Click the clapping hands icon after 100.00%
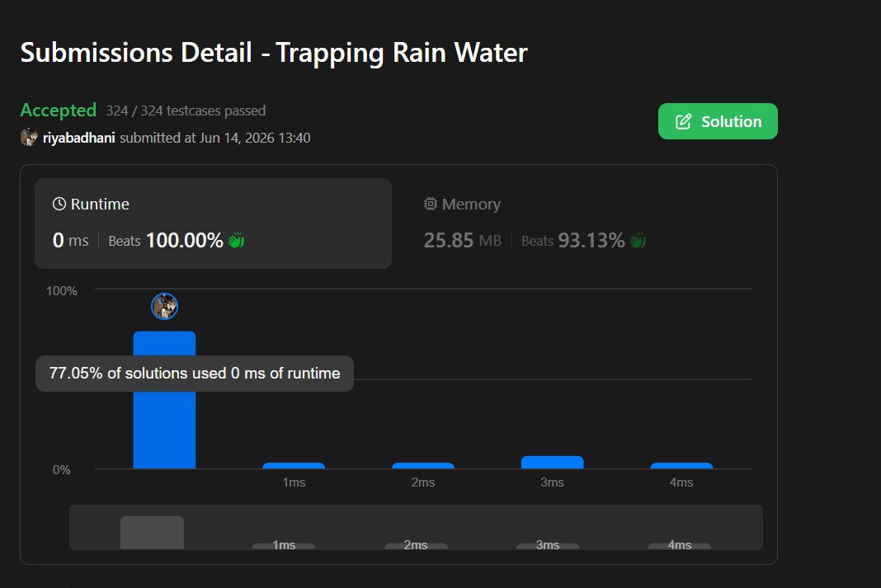 [x=236, y=240]
